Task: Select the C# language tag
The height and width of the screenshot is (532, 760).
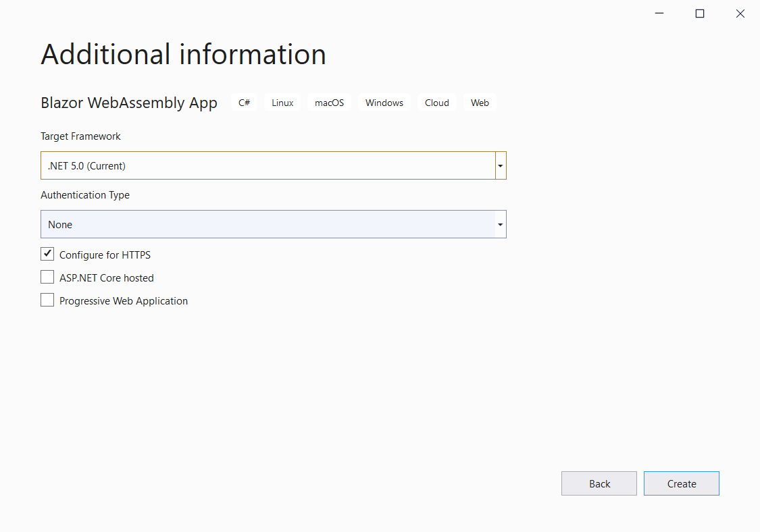Action: (x=244, y=103)
